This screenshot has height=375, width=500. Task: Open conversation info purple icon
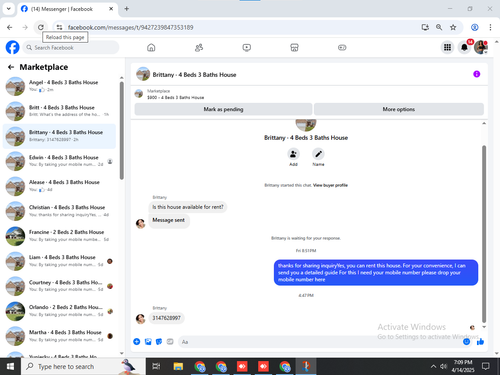click(x=477, y=74)
